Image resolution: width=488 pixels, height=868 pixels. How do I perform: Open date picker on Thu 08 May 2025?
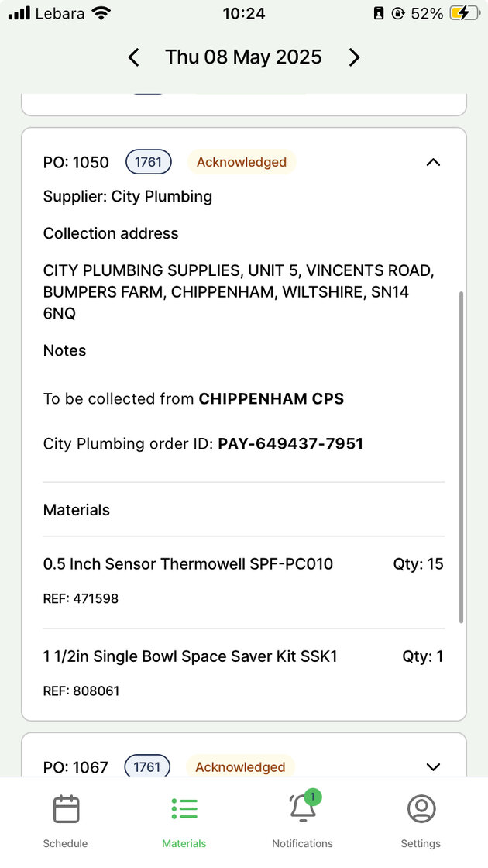tap(243, 57)
